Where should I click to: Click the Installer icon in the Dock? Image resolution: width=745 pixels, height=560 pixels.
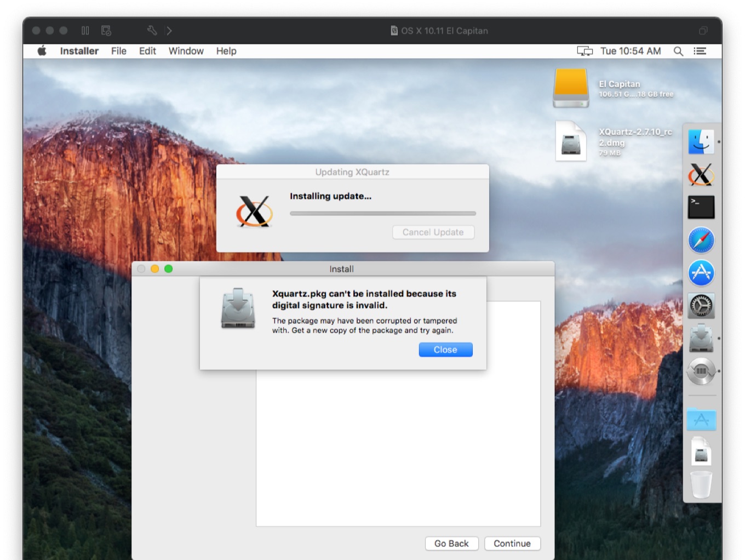click(x=701, y=338)
